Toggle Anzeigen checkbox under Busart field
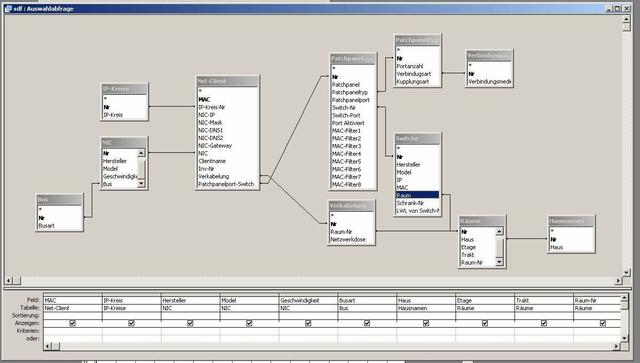 pos(367,323)
